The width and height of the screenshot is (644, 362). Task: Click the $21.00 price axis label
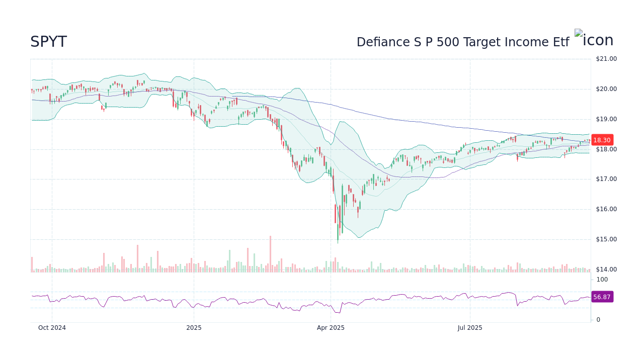(x=606, y=59)
